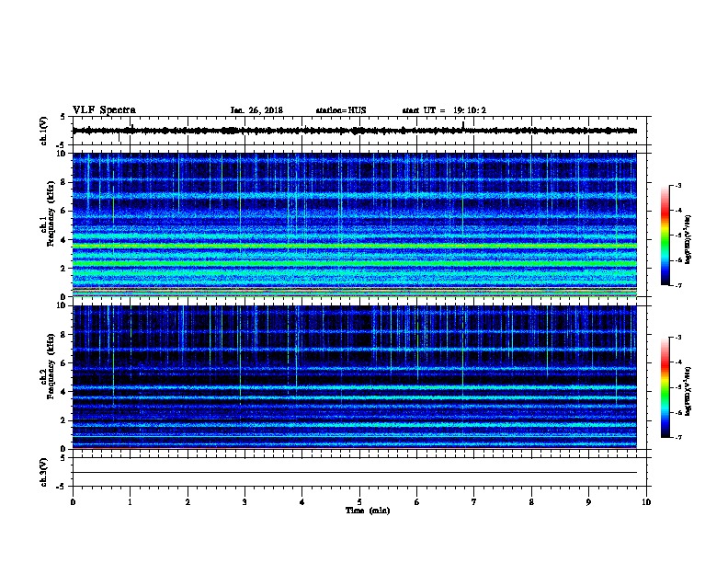Click the "station=HUS" header label

(x=341, y=110)
